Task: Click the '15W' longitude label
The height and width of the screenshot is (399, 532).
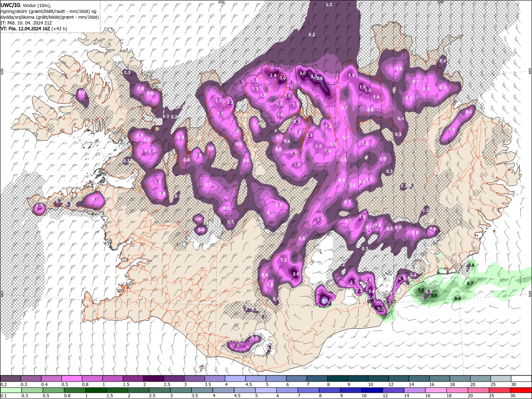Action: (440, 2)
